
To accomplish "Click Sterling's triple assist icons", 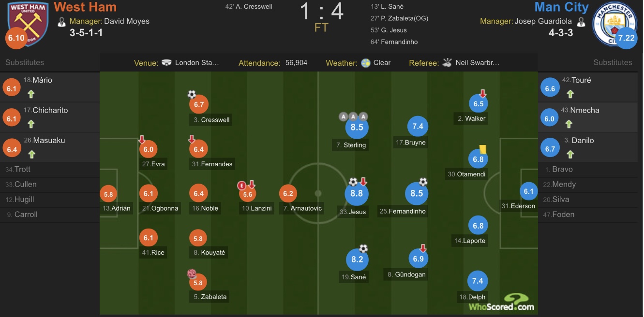I will point(354,116).
